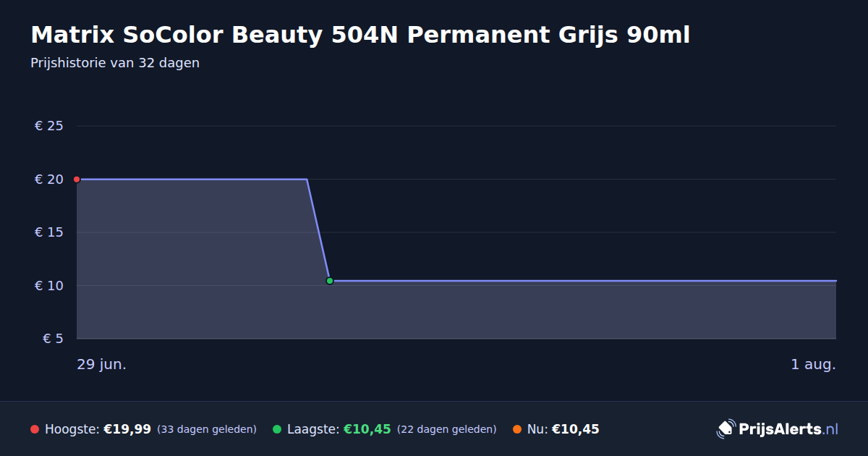Click the red highest-price dot on chart
Viewport: 868px width, 456px height.
pos(77,180)
